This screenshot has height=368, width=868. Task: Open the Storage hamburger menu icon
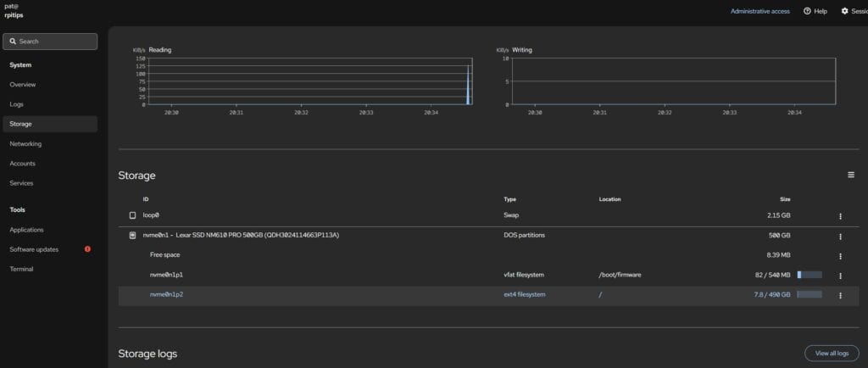coord(850,175)
